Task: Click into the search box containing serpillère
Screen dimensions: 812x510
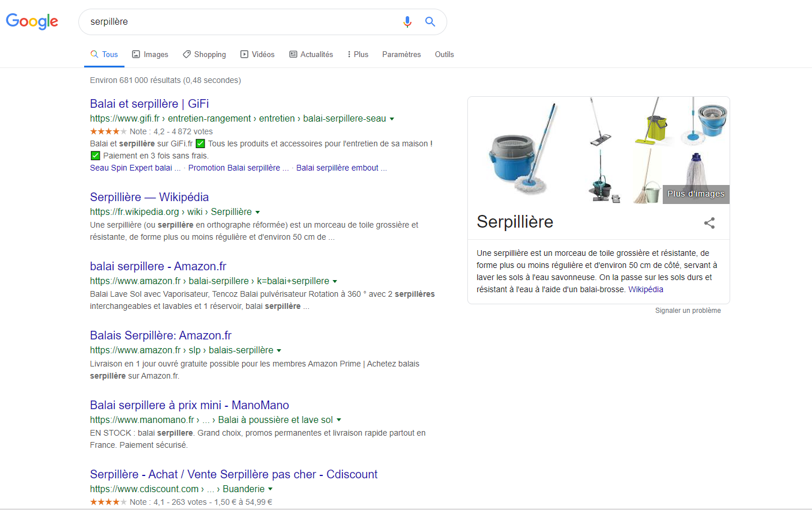Action: [x=242, y=22]
